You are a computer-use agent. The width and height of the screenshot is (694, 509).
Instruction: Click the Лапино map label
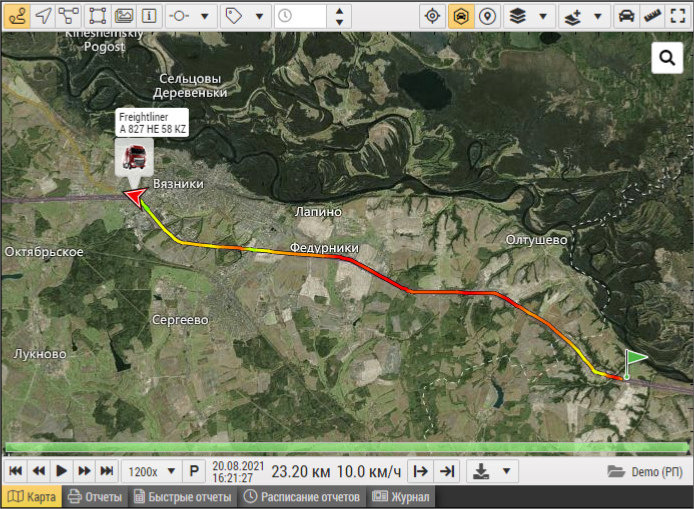[318, 212]
